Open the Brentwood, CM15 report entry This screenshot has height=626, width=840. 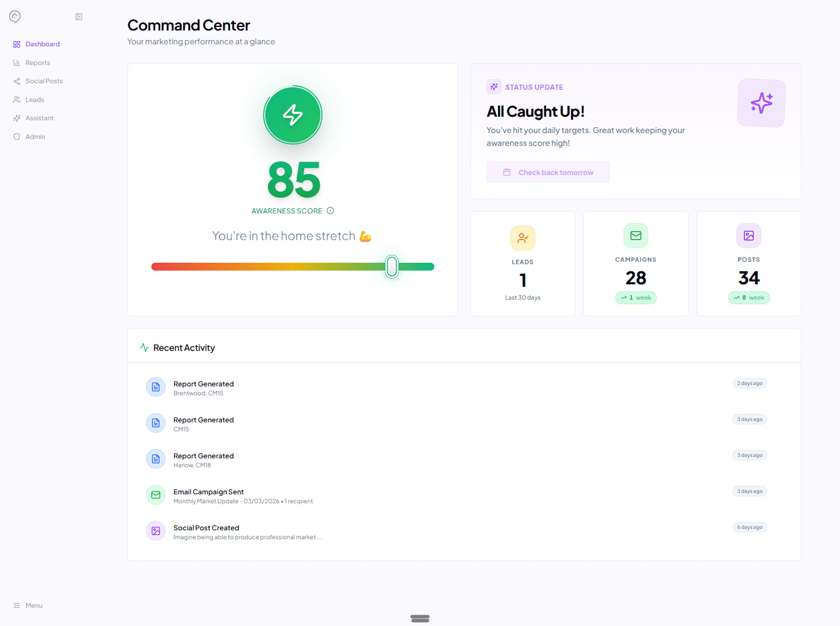coord(203,388)
